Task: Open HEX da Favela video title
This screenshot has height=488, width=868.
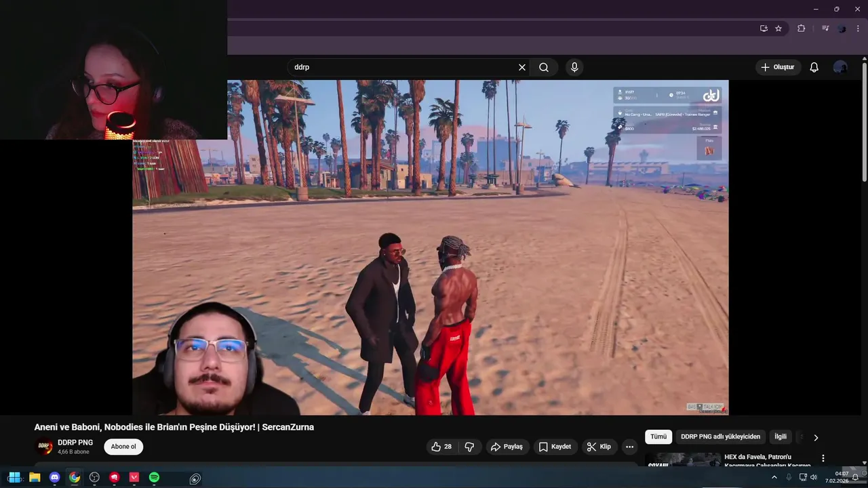Action: 767,461
